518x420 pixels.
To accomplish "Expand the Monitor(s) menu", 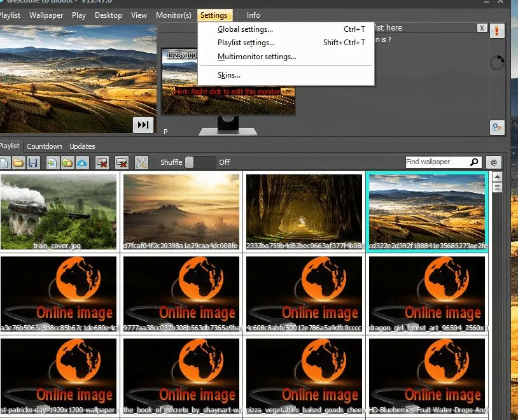I will pyautogui.click(x=173, y=15).
